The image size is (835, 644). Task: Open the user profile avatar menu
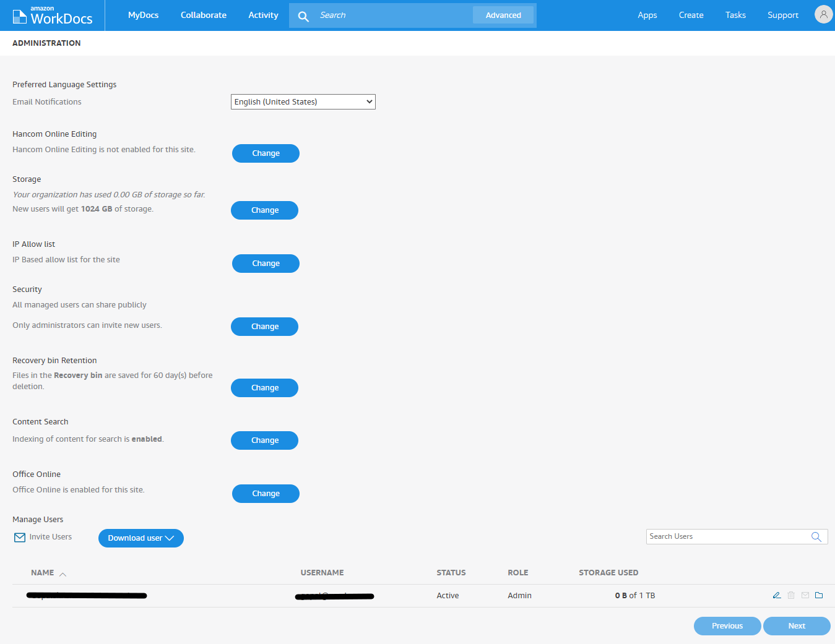click(x=823, y=14)
